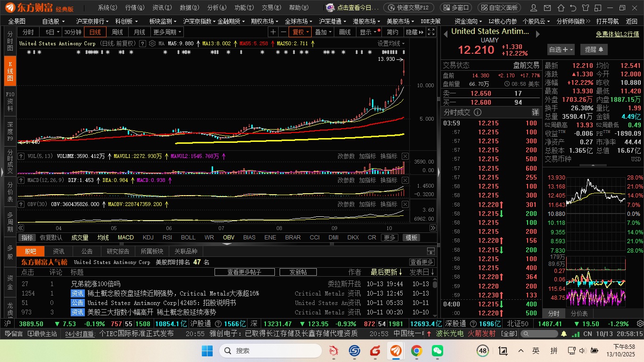Click the 详 detail button beside 分时成交
644x362 pixels.
coord(535,112)
